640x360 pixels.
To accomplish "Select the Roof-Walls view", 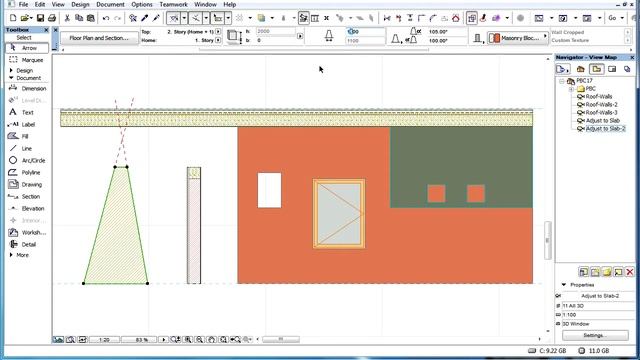I will pos(598,97).
